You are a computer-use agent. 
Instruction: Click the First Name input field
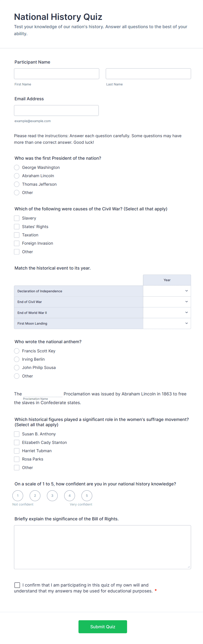click(57, 74)
